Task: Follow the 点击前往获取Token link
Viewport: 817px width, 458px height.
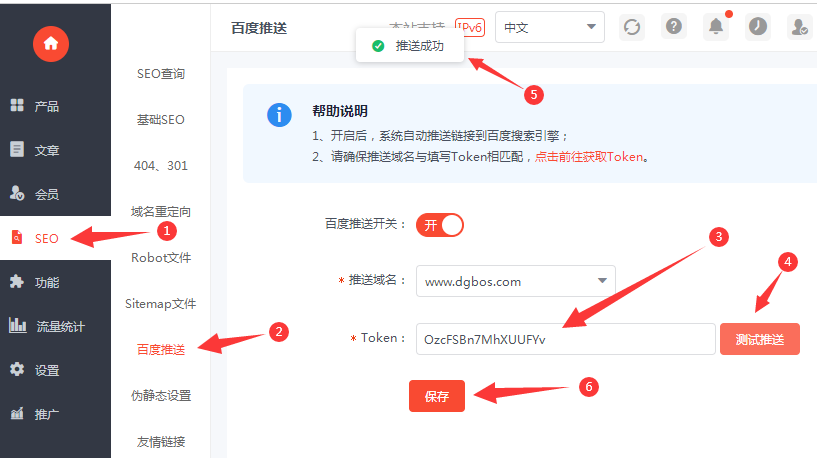Action: click(x=589, y=156)
